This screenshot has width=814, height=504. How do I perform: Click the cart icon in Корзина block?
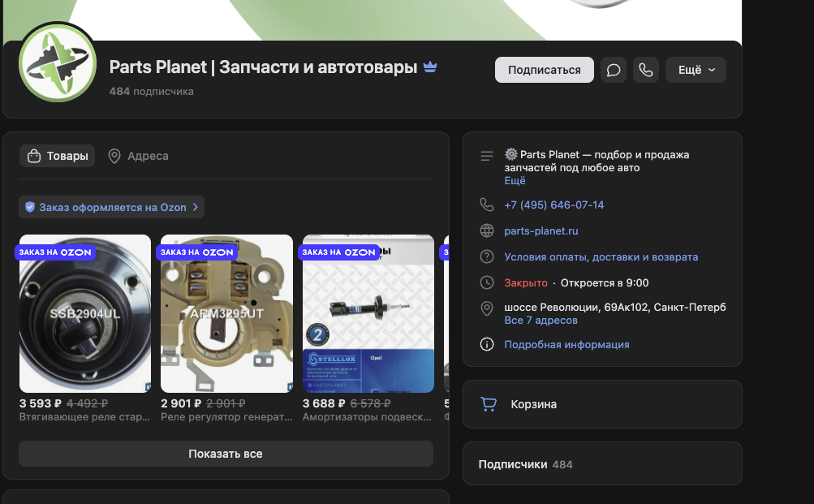click(489, 404)
